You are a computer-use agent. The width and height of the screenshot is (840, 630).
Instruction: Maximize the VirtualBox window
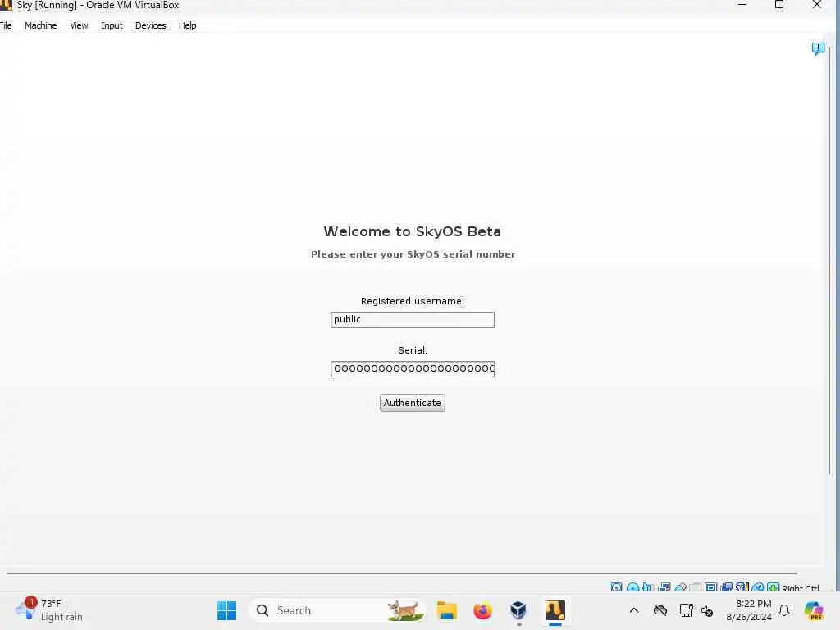coord(779,5)
